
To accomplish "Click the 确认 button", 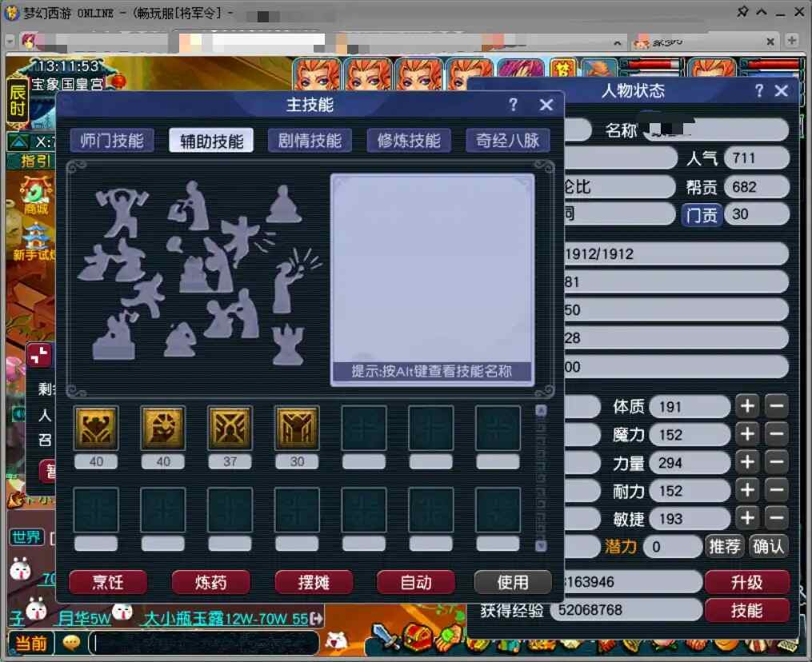I will (x=769, y=547).
